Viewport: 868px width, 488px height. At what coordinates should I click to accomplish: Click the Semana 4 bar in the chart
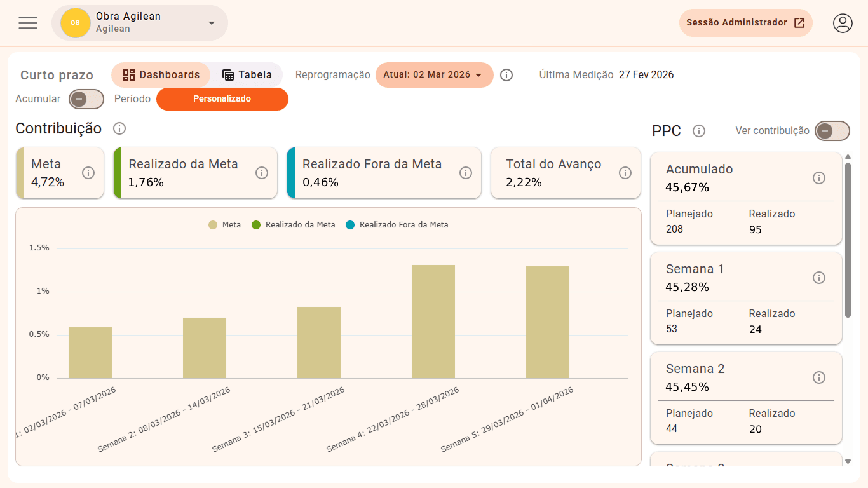pyautogui.click(x=433, y=322)
